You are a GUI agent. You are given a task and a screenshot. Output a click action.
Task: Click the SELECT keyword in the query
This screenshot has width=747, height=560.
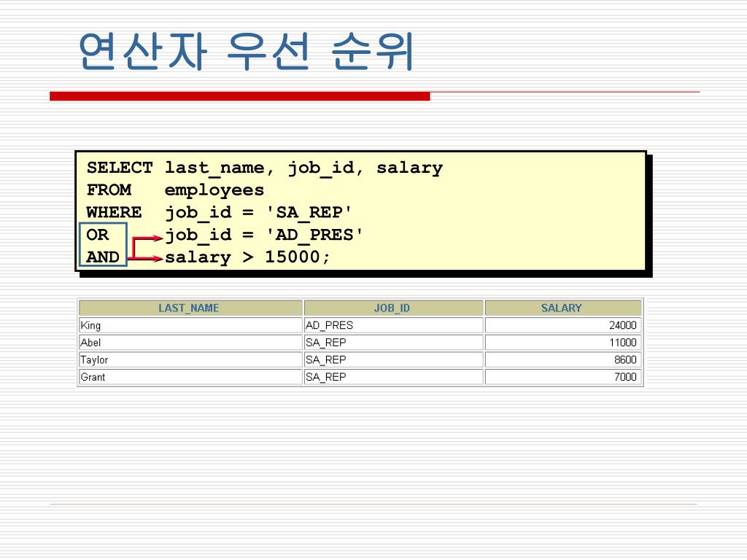coord(120,168)
